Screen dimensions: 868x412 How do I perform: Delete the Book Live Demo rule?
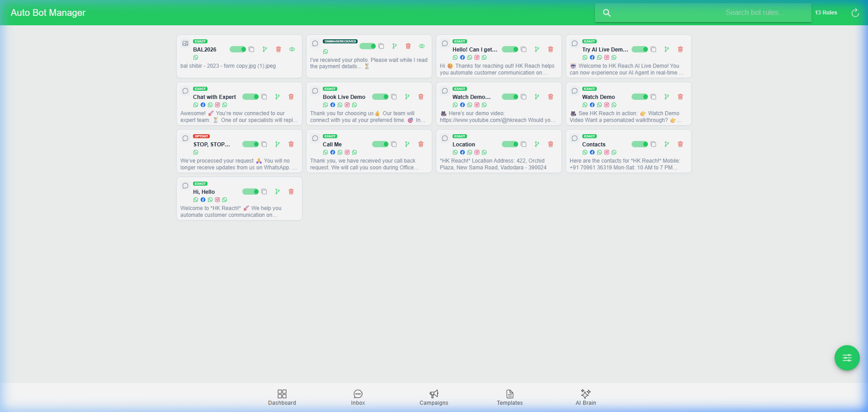[x=421, y=97]
